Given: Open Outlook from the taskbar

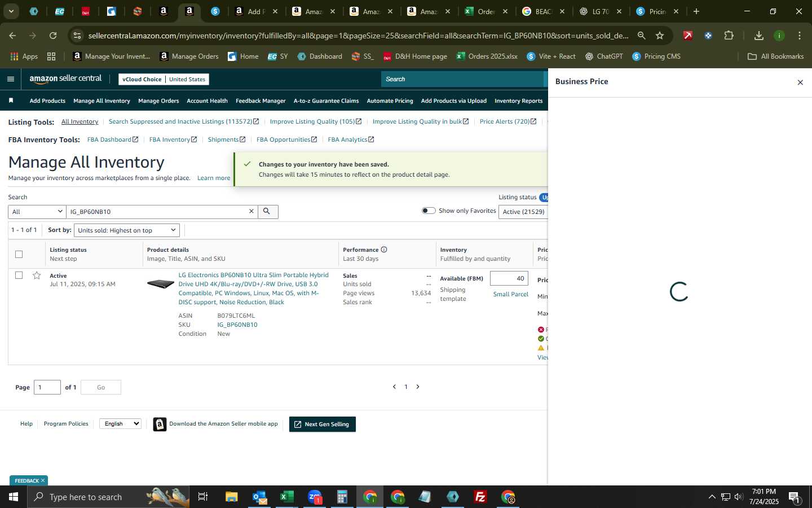Looking at the screenshot, I should (x=259, y=497).
